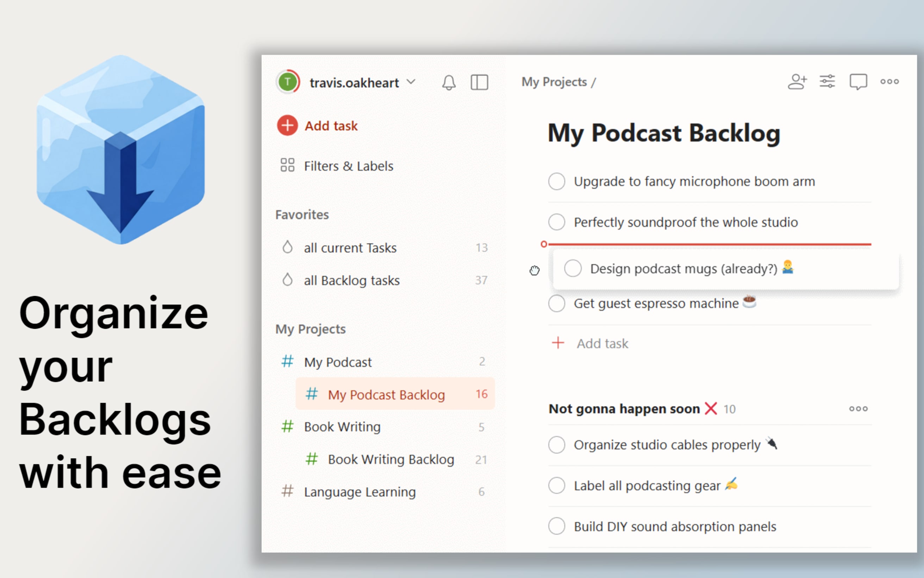The image size is (924, 578).
Task: Click the Filters & Labels grid icon
Action: (287, 165)
